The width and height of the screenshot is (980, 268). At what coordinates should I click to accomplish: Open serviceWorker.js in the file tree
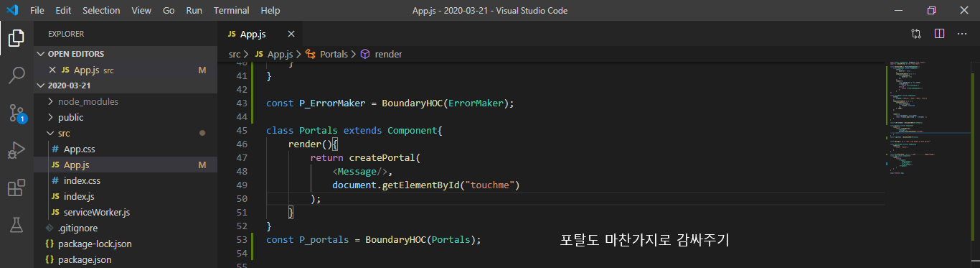pyautogui.click(x=126, y=212)
